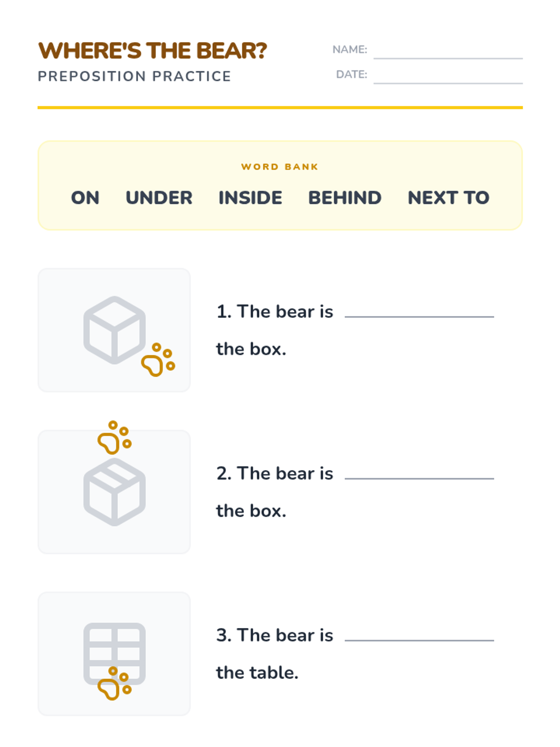The width and height of the screenshot is (560, 747).
Task: Select INSIDE from the word bank
Action: click(x=250, y=198)
